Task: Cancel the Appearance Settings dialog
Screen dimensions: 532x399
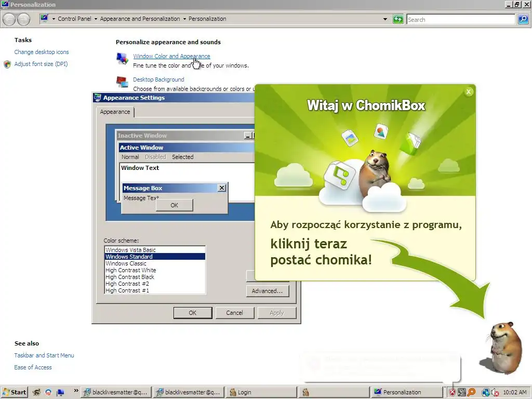Action: (x=234, y=313)
